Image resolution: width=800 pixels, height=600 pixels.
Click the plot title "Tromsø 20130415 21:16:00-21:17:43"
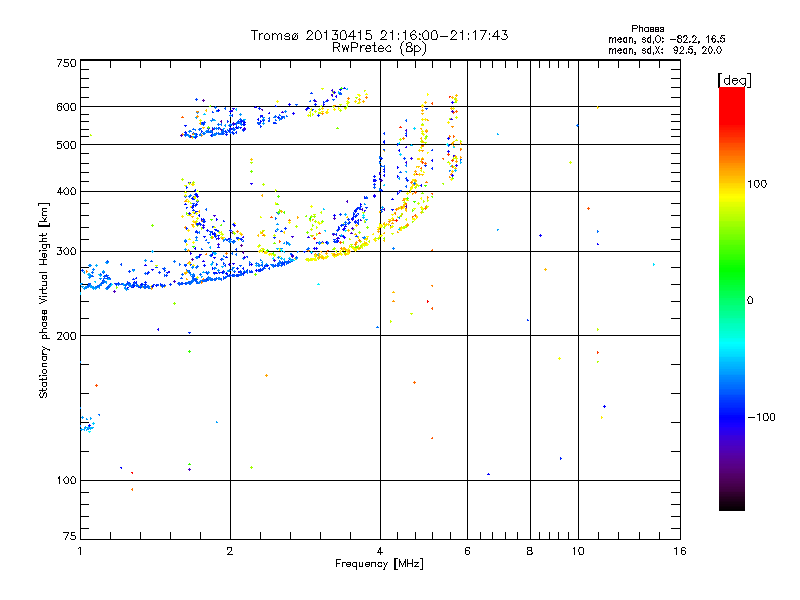[x=379, y=35]
